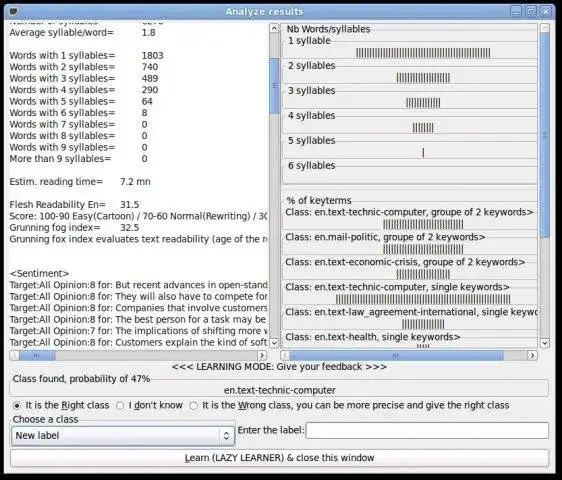Click the horizontal scrollbar thumb of the right chart pane
The width and height of the screenshot is (562, 480).
point(396,355)
